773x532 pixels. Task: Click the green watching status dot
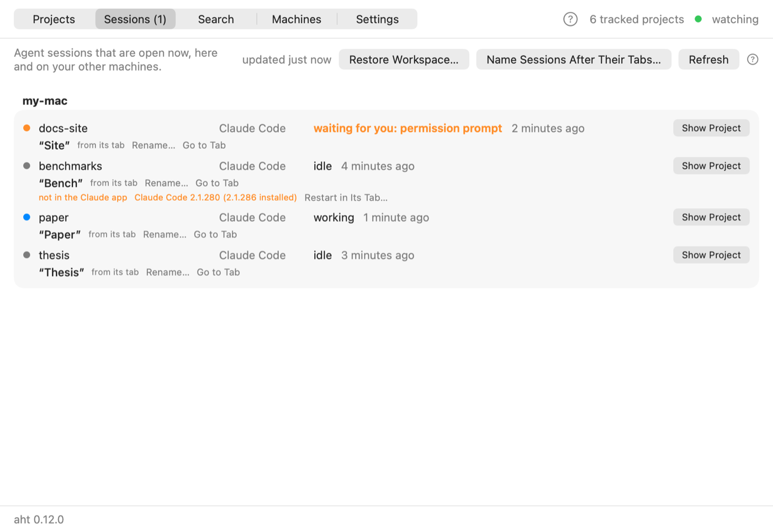(698, 19)
